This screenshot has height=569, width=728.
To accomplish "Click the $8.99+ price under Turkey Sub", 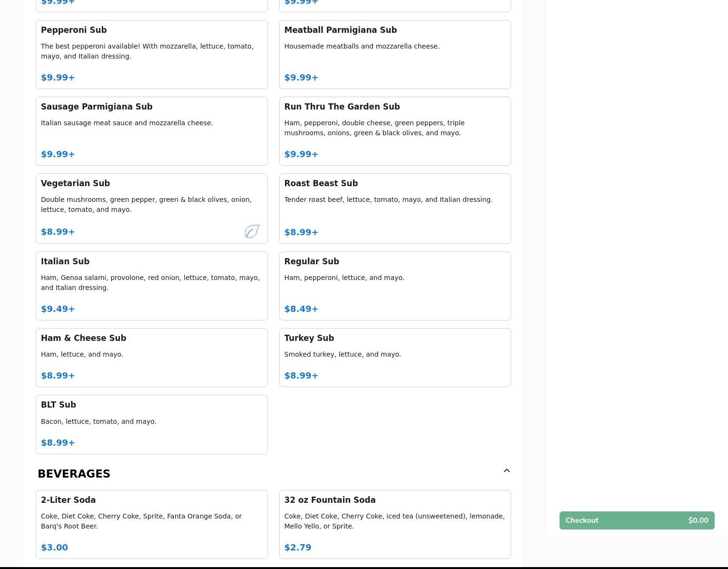I will (x=301, y=376).
